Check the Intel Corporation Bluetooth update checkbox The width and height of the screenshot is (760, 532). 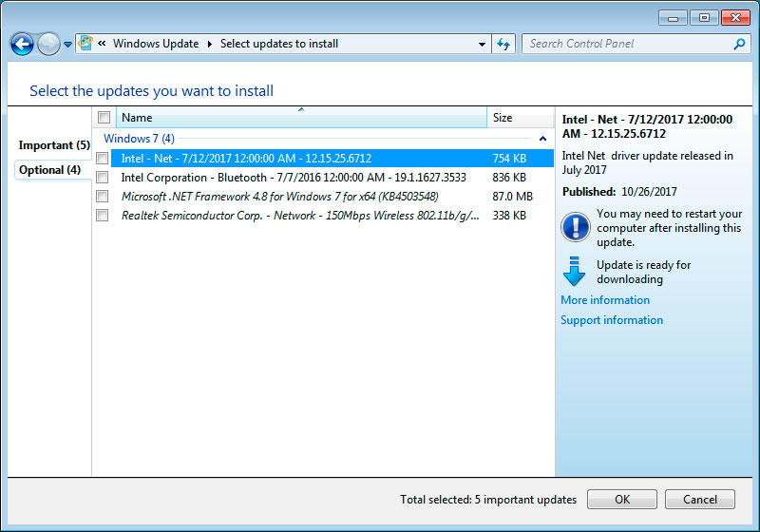click(x=103, y=178)
